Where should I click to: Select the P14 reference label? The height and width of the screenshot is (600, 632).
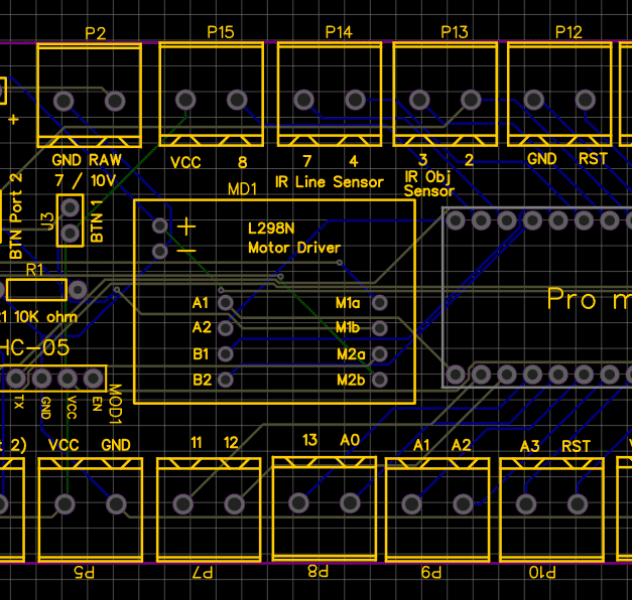(339, 32)
